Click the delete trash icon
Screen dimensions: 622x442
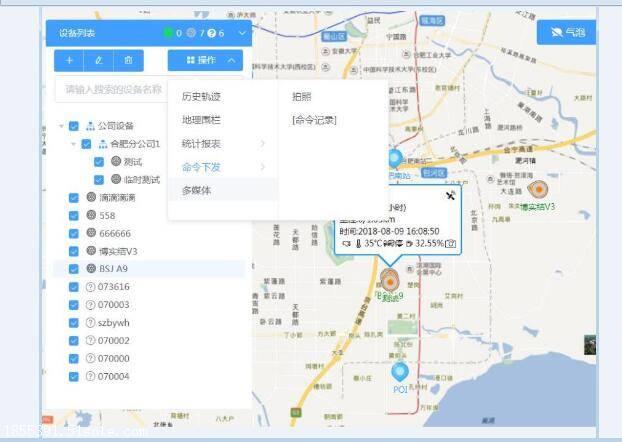(128, 61)
